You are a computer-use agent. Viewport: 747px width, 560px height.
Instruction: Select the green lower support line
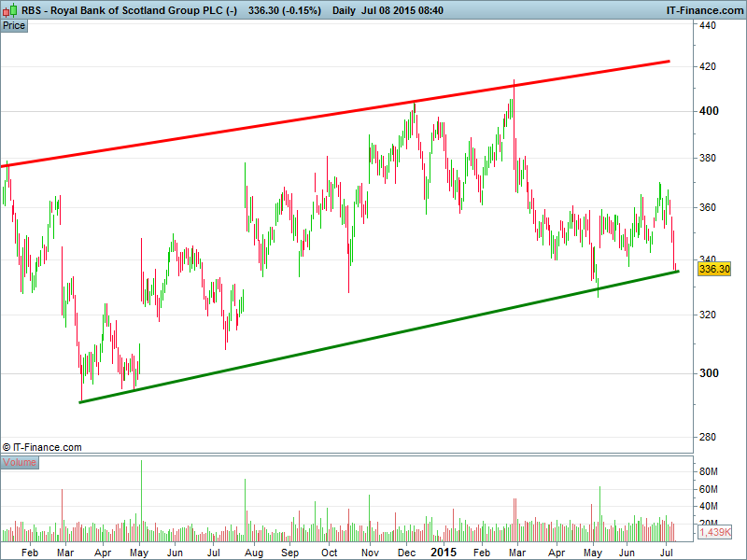click(373, 337)
